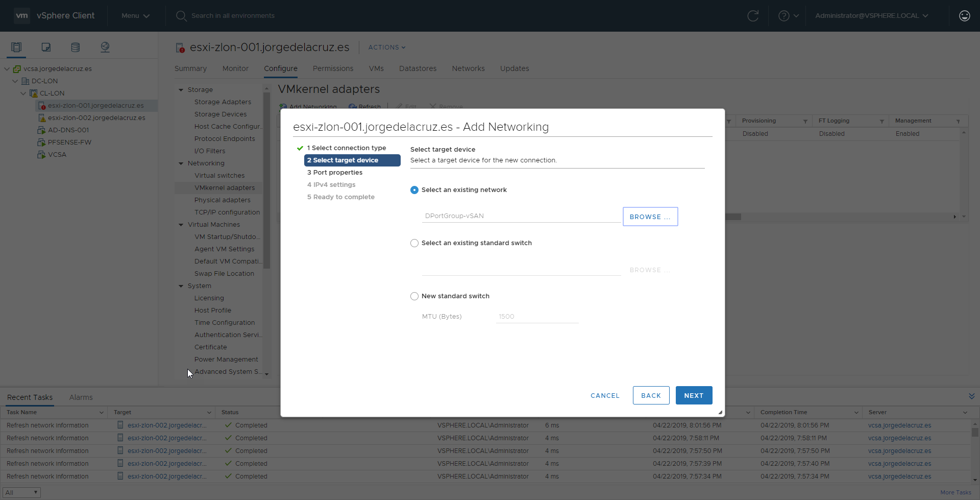Cancel the Add Networking wizard

[x=605, y=395]
